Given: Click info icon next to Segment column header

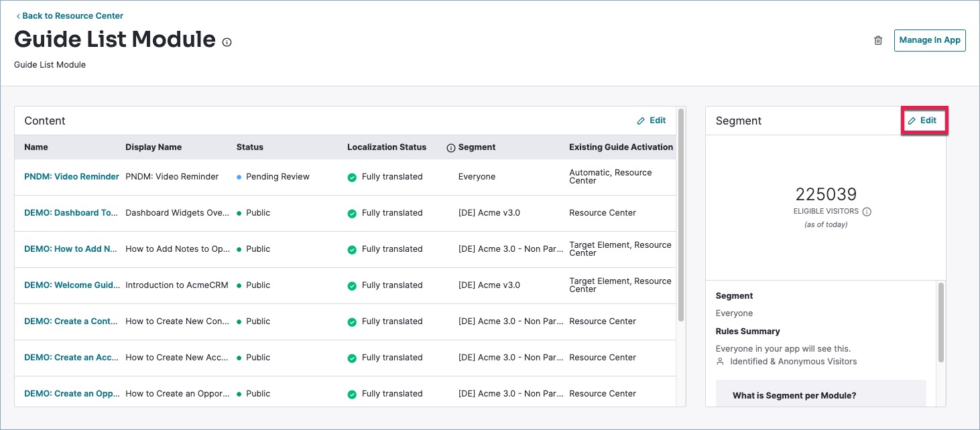Looking at the screenshot, I should click(x=451, y=147).
